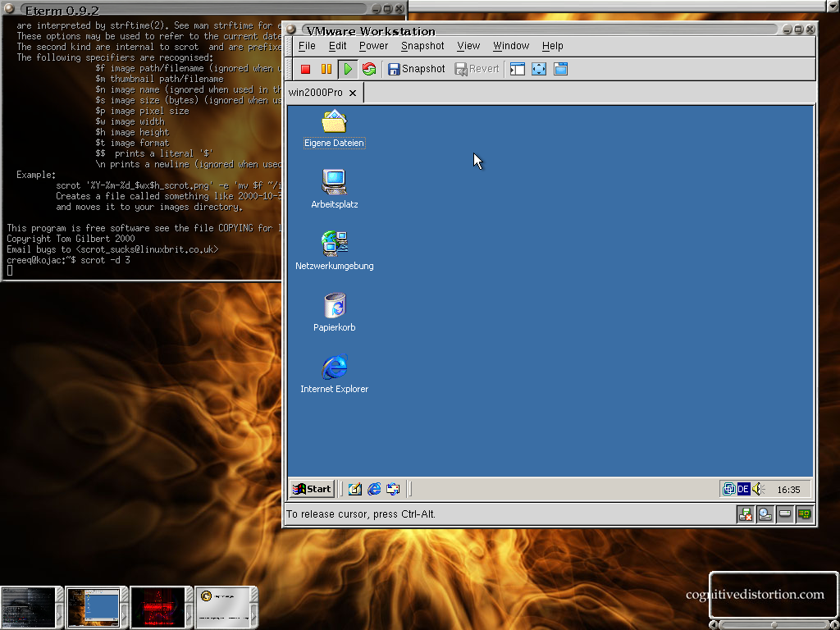Click the Full Screen toolbar icon
Viewport: 840px width, 630px height.
pos(539,69)
